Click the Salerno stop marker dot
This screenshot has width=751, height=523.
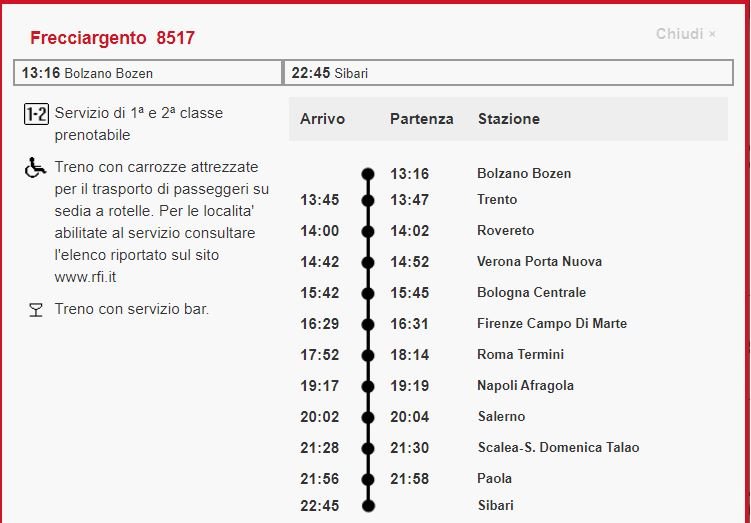coord(368,417)
